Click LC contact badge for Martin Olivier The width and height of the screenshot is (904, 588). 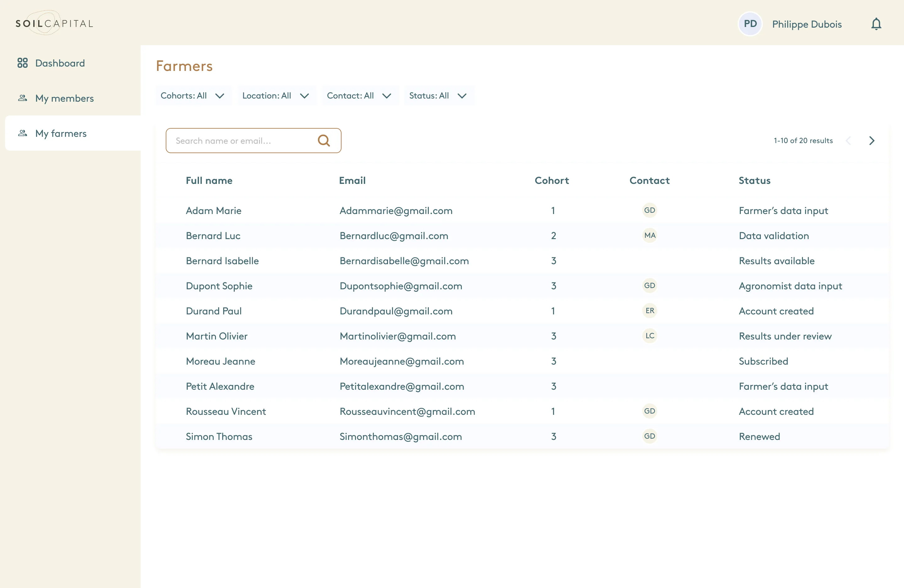tap(649, 335)
